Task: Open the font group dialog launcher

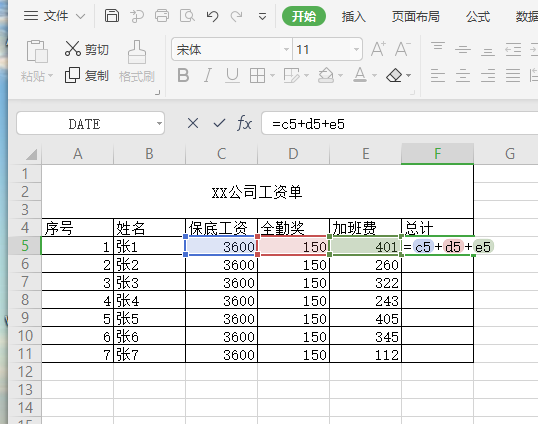Action: [x=413, y=92]
